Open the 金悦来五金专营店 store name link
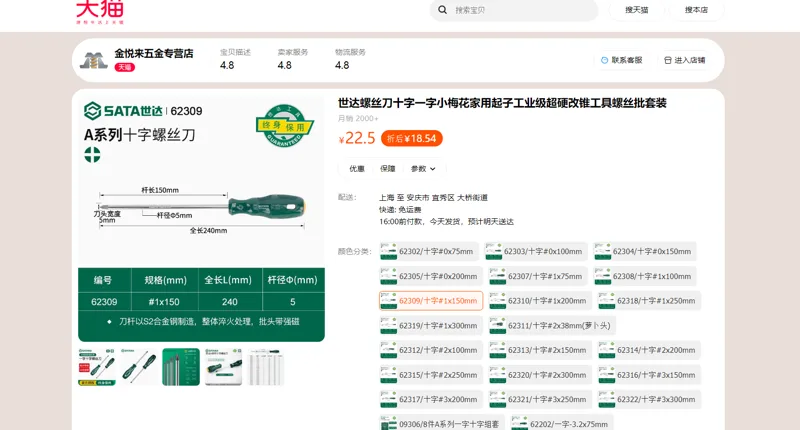The image size is (800, 430). [154, 54]
